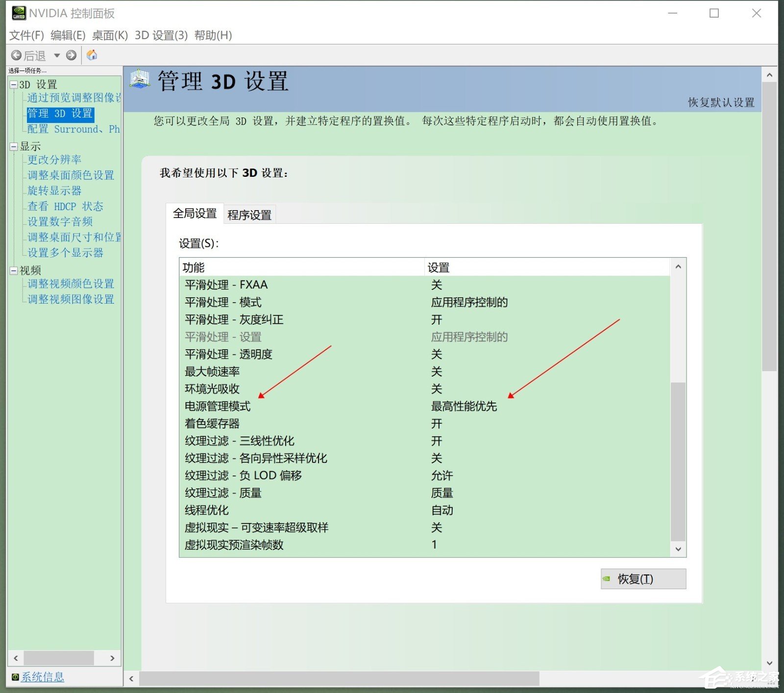Switch to the 程序设置 tab

tap(249, 214)
